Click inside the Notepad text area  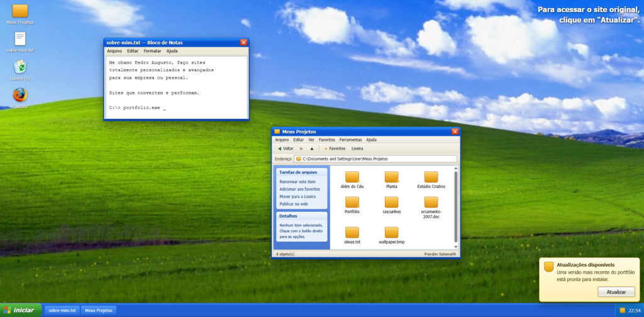pyautogui.click(x=176, y=87)
